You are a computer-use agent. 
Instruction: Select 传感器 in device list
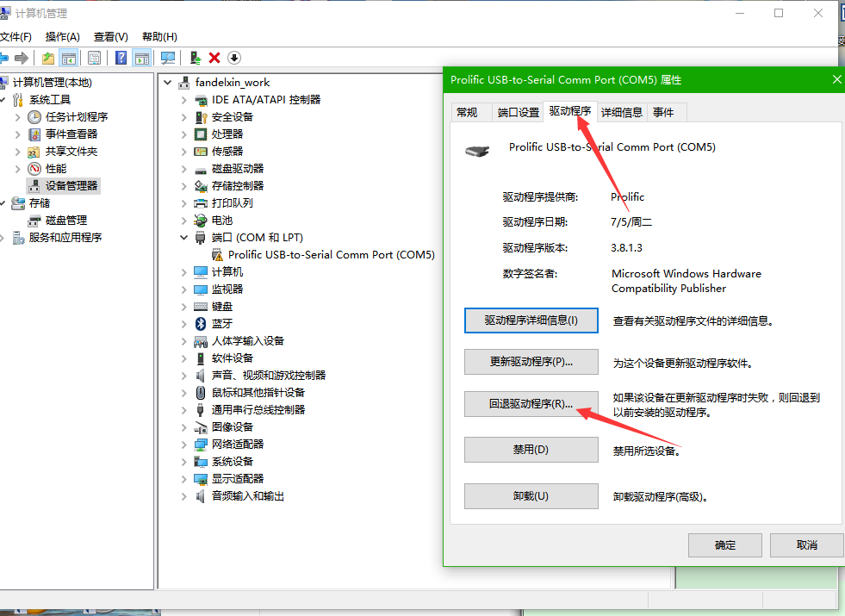227,152
